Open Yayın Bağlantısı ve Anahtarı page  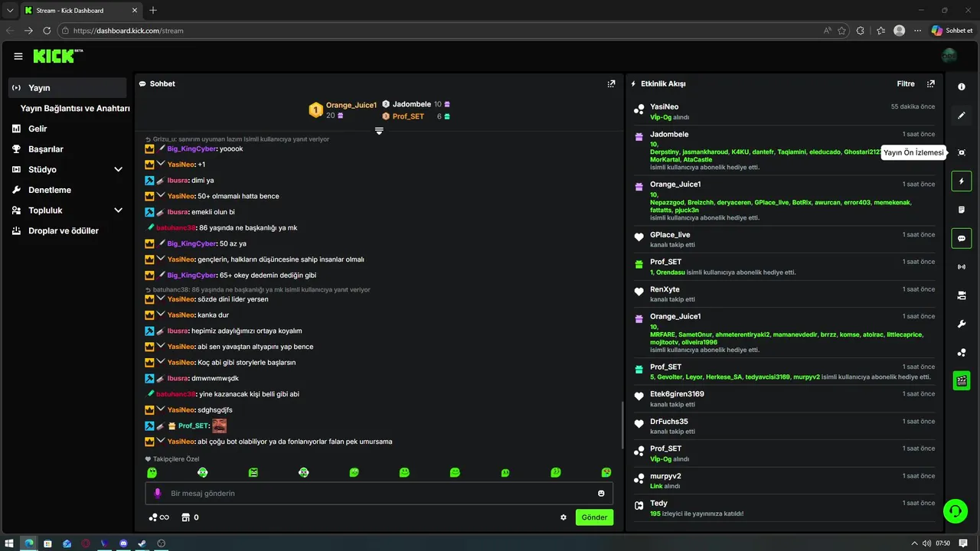pyautogui.click(x=74, y=109)
